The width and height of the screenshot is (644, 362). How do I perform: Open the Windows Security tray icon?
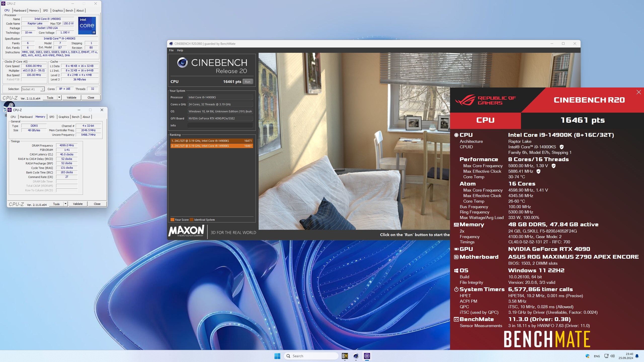coord(587,356)
